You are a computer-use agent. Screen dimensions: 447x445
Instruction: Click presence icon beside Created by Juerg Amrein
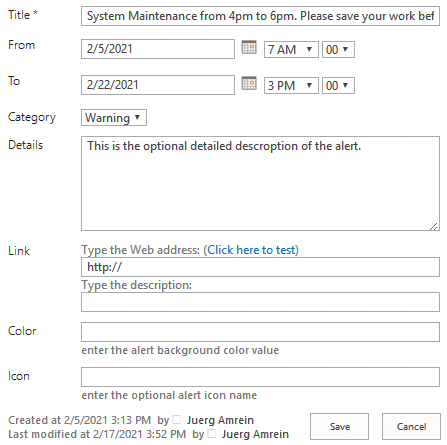coord(177,419)
